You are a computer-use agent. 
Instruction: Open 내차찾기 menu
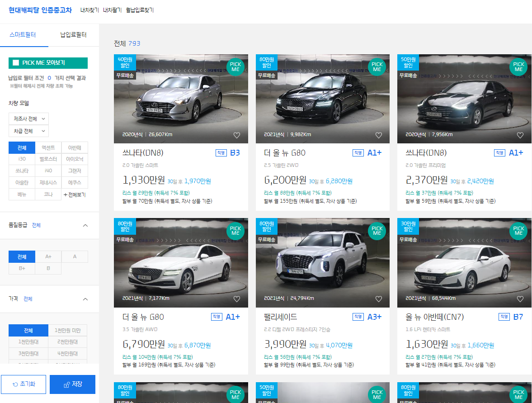[89, 10]
